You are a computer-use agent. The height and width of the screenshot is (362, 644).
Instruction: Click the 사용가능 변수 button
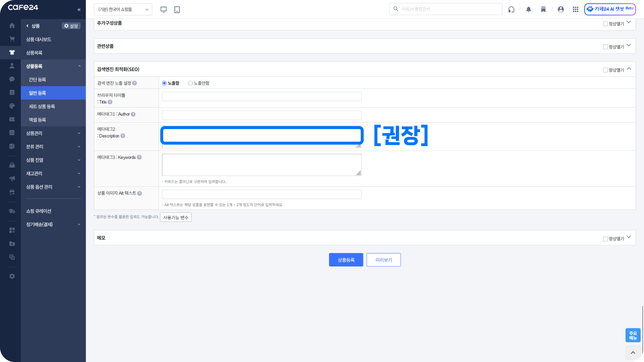(176, 217)
